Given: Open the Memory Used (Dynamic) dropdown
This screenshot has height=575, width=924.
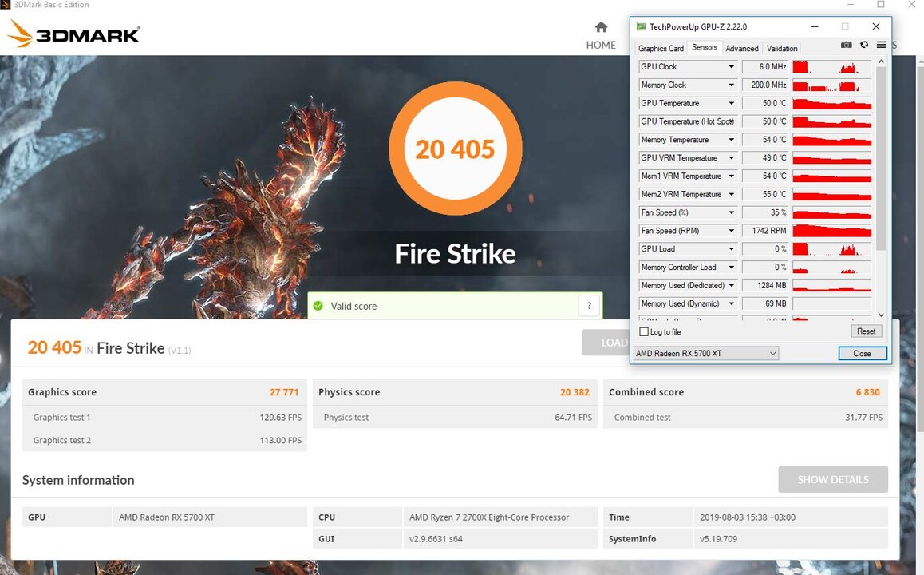Looking at the screenshot, I should click(x=732, y=303).
